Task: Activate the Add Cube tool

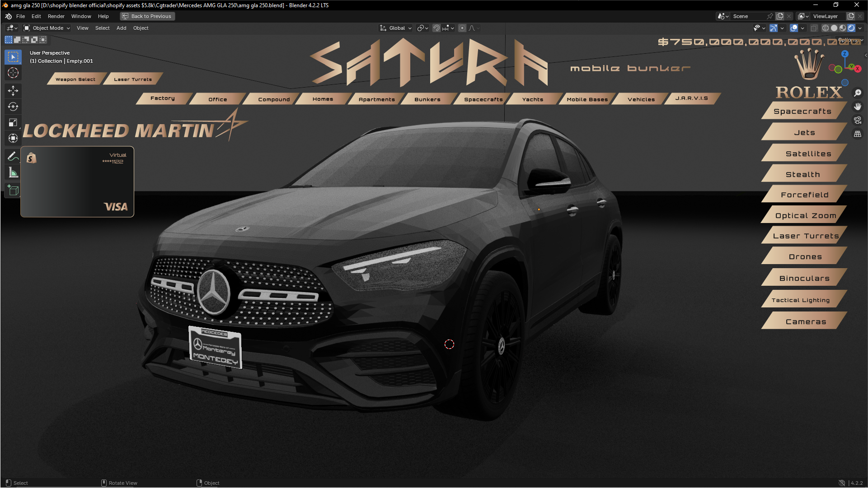Action: (13, 190)
